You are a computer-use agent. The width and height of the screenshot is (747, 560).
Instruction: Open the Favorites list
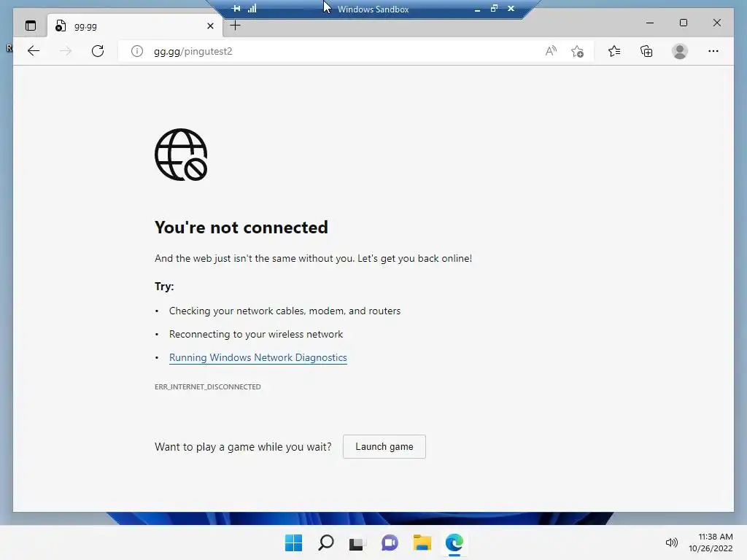click(614, 51)
